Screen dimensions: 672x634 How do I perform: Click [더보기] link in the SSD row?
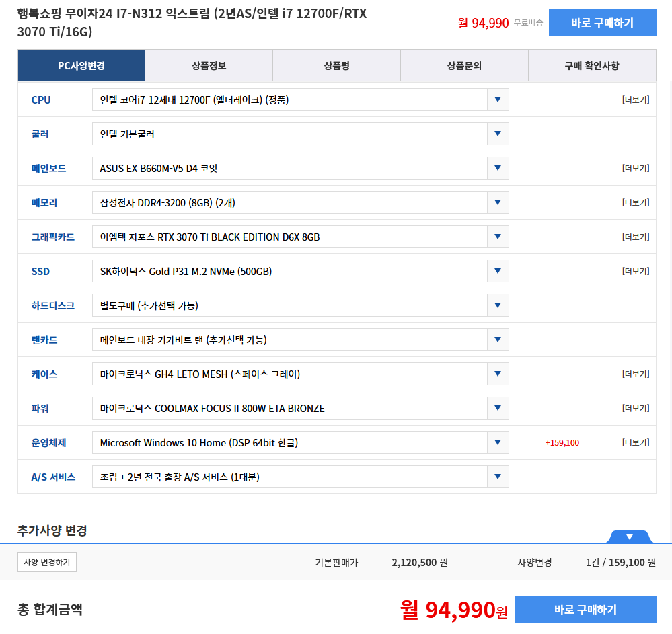636,271
